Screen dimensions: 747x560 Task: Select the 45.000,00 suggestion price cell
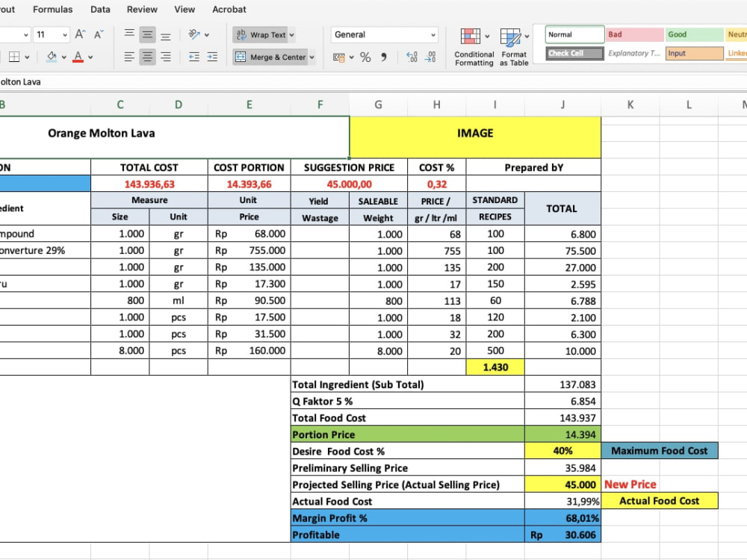[x=349, y=184]
